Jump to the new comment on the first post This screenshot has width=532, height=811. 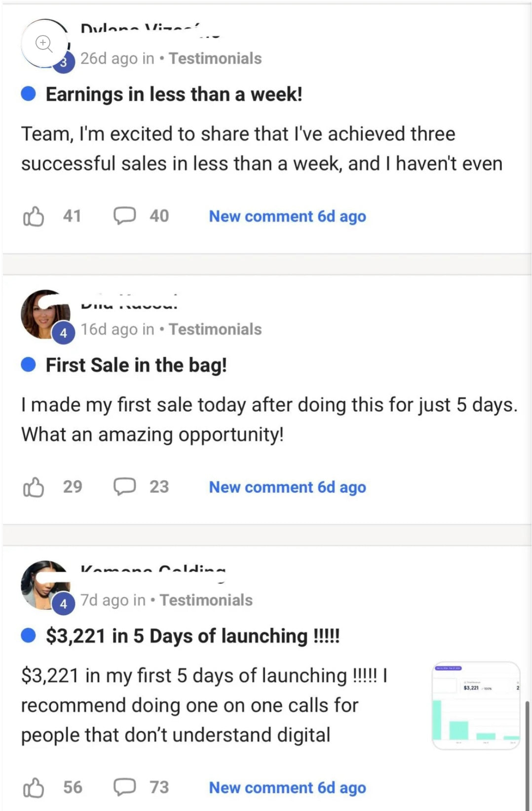coord(287,216)
